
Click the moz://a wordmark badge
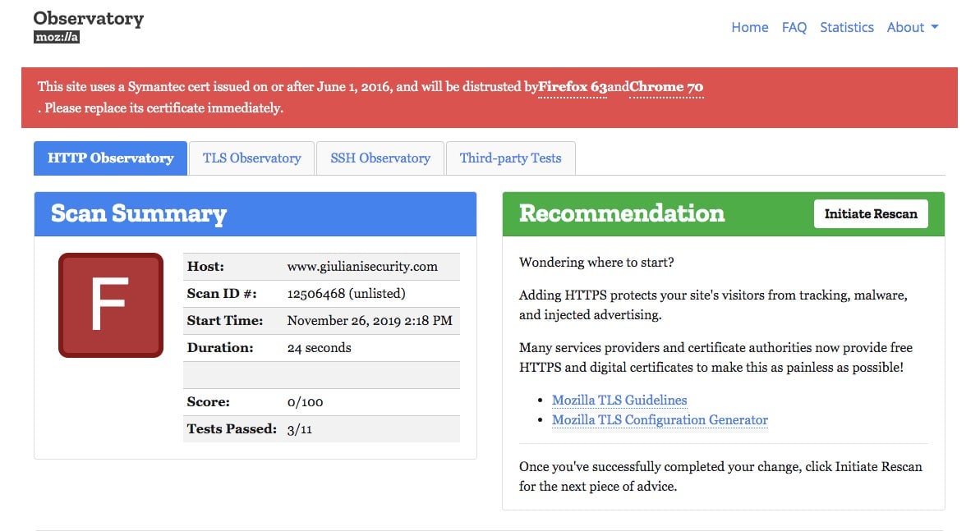tap(57, 38)
